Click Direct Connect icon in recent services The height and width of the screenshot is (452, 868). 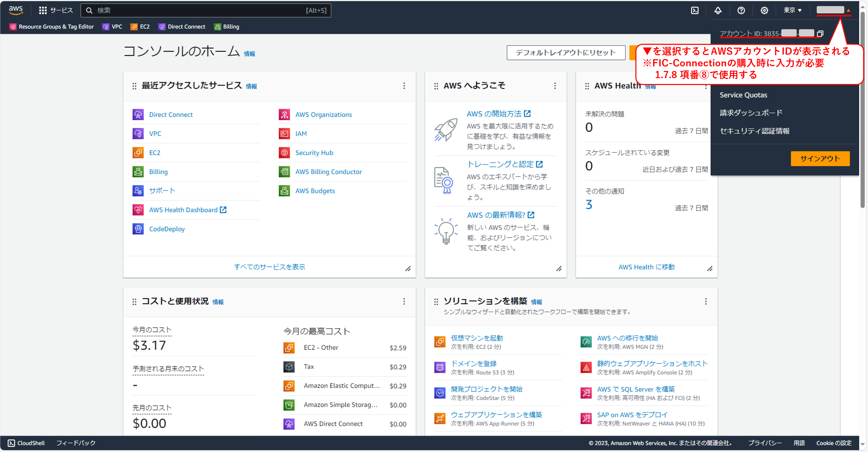pos(138,115)
